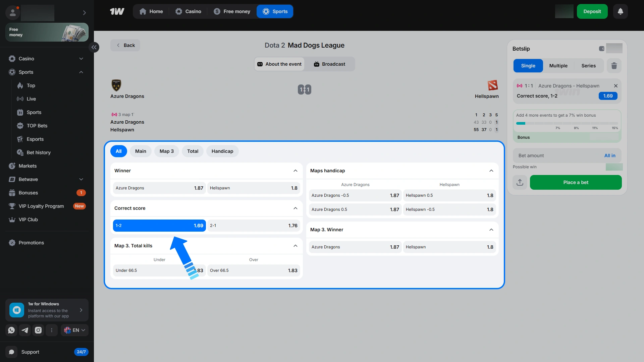The image size is (644, 362).
Task: Open Markets from sidebar
Action: [x=28, y=166]
